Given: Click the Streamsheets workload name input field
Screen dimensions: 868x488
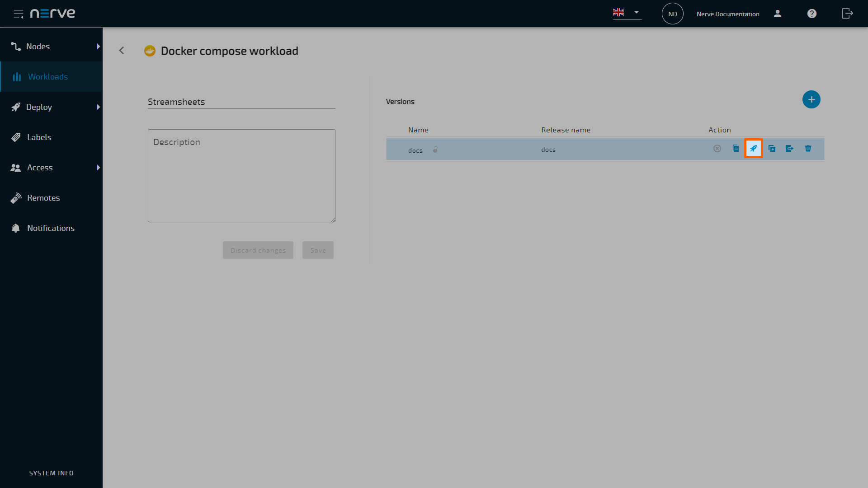Looking at the screenshot, I should point(241,101).
